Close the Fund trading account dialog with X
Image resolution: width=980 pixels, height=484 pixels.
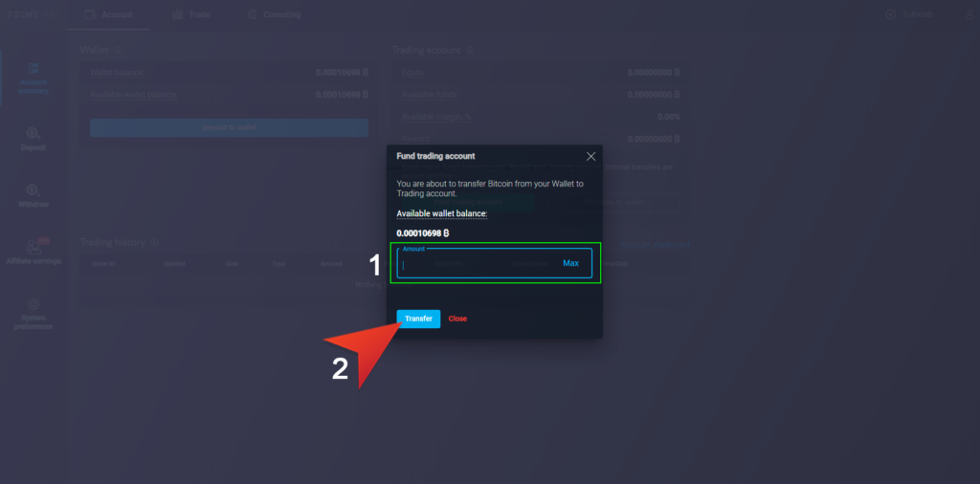590,156
